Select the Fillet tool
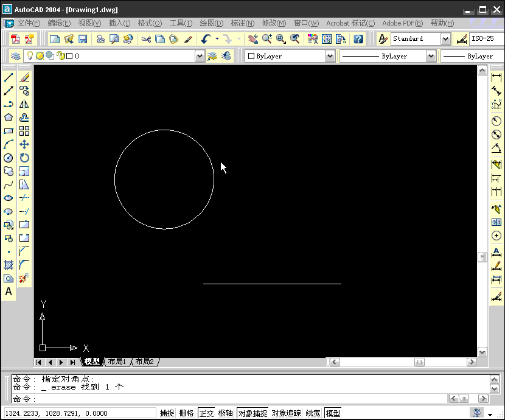This screenshot has height=420, width=505. point(24,265)
